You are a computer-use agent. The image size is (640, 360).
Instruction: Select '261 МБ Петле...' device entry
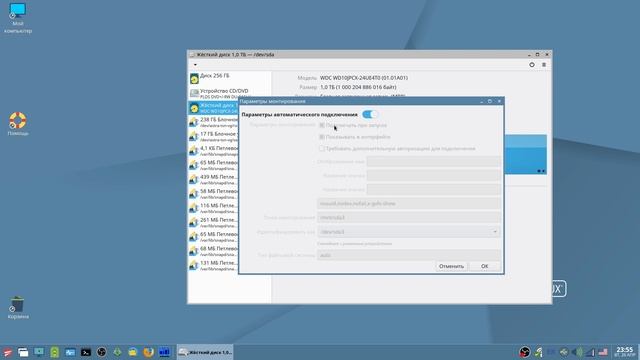click(x=213, y=222)
